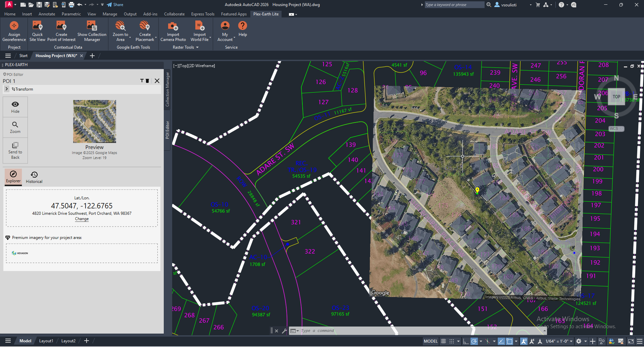Toggle isometric drafting icon
644x347 pixels.
[488, 341]
